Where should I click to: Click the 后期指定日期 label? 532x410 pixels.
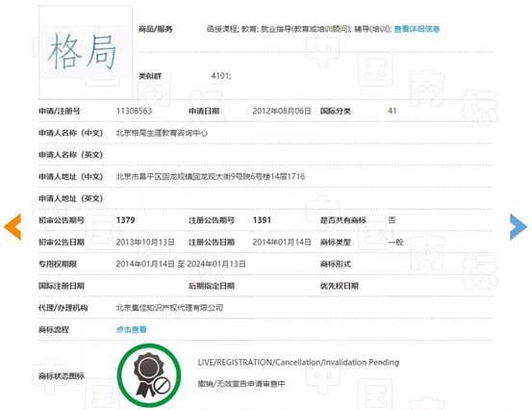(x=212, y=286)
